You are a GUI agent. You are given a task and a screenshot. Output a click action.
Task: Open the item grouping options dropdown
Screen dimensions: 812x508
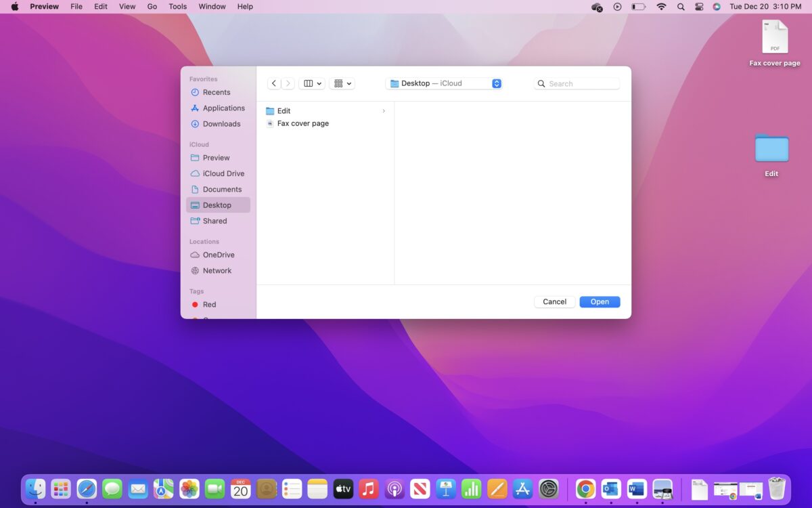click(x=342, y=83)
